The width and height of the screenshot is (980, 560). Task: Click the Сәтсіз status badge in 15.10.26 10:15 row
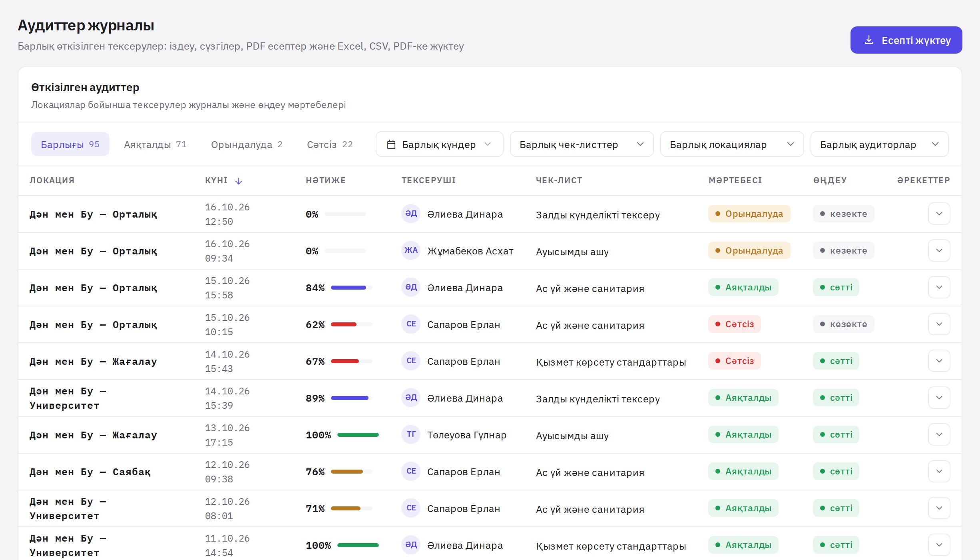tap(734, 324)
